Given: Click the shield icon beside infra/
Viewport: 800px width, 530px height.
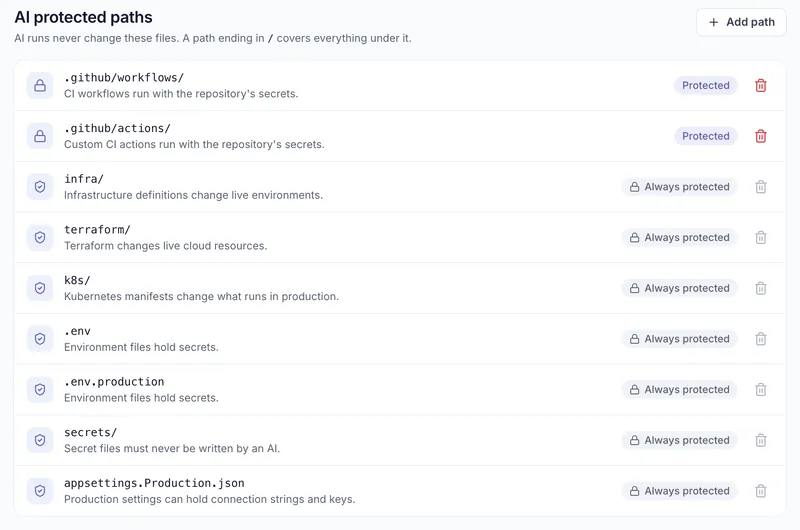Looking at the screenshot, I should tap(40, 187).
